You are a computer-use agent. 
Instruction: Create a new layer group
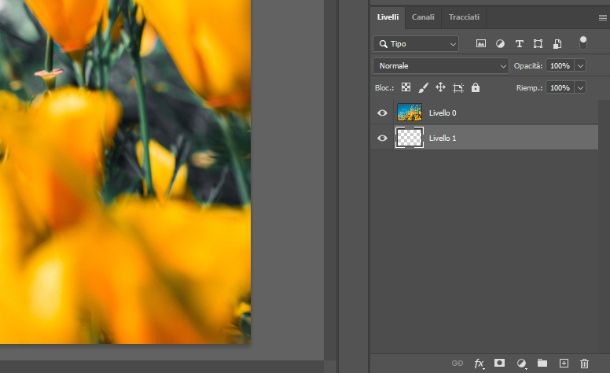coord(542,363)
